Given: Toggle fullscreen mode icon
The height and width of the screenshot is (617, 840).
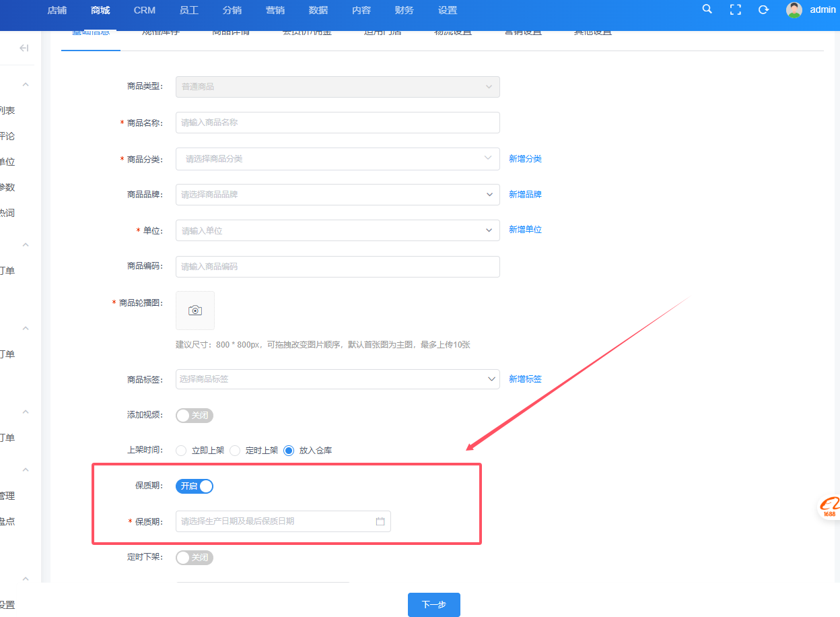Looking at the screenshot, I should pos(735,9).
